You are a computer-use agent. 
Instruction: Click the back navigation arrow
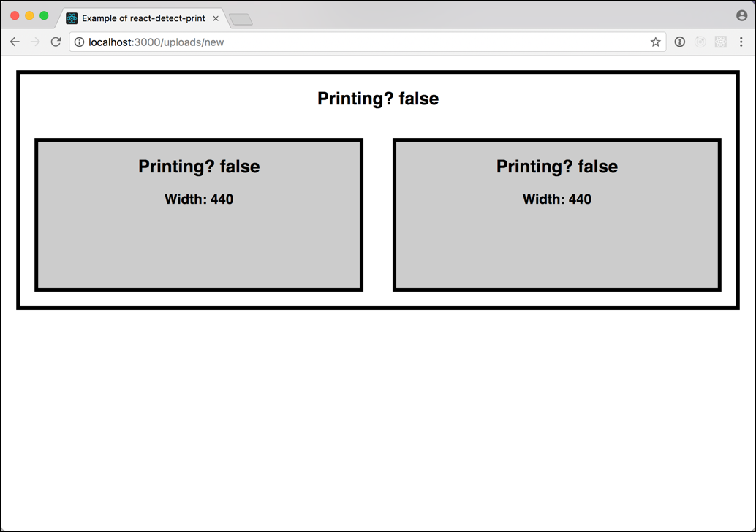click(15, 42)
